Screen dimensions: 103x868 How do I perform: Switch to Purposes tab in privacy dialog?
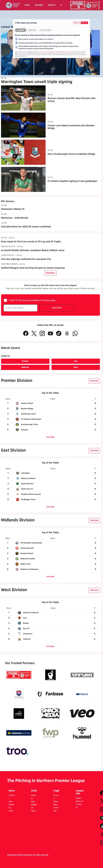click(32, 30)
